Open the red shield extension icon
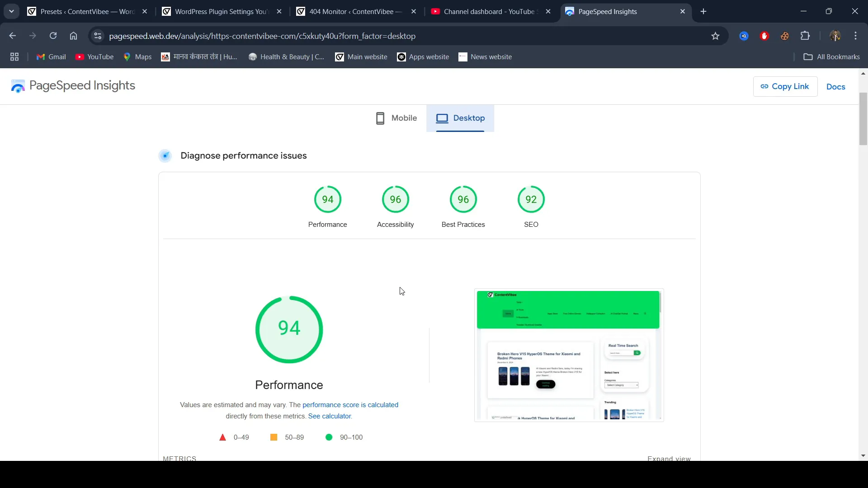Screen dimensions: 868x488 764,36
